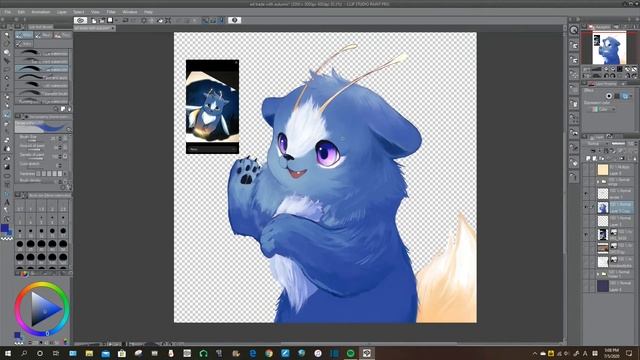Screen dimensions: 640x360
Task: Click the Save command bar icon
Action: click(x=110, y=20)
